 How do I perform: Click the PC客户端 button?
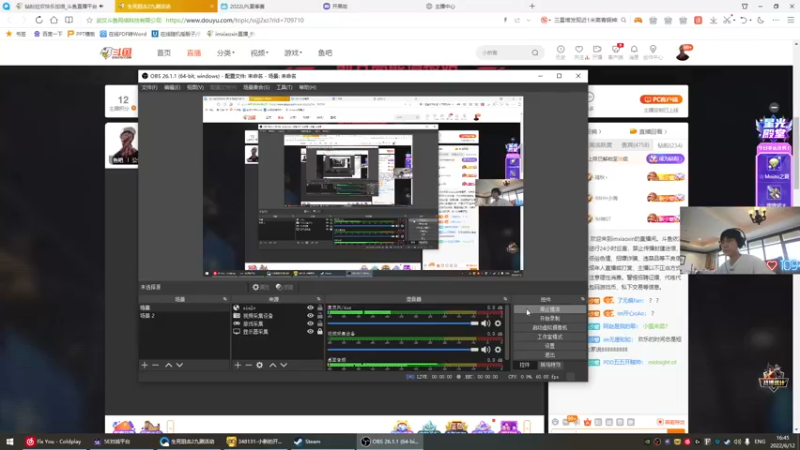tap(661, 99)
